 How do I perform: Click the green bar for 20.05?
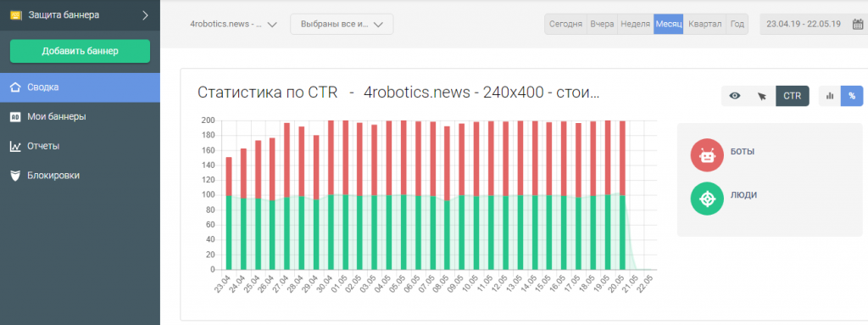tap(622, 232)
